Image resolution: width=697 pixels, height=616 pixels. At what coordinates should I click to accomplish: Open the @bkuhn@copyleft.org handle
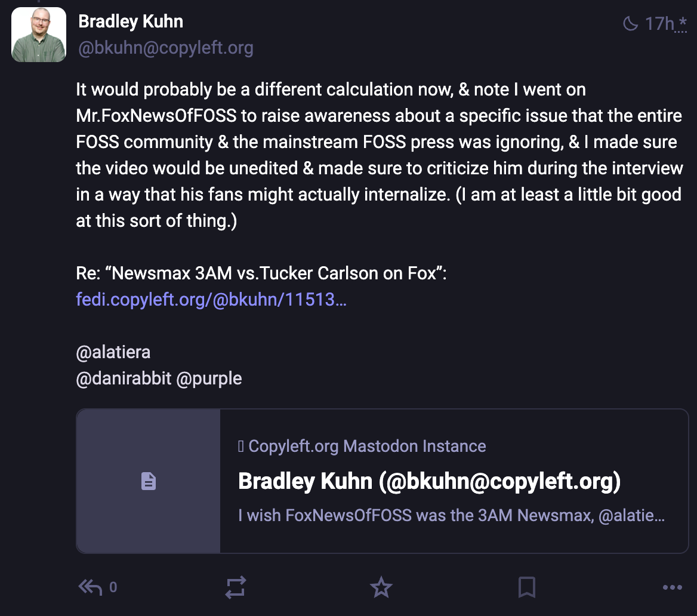pyautogui.click(x=166, y=48)
